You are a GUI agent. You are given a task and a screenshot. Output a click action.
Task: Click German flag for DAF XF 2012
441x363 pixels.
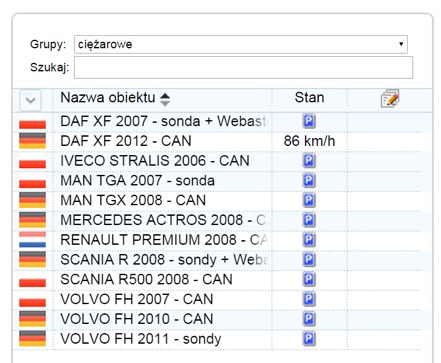(32, 141)
